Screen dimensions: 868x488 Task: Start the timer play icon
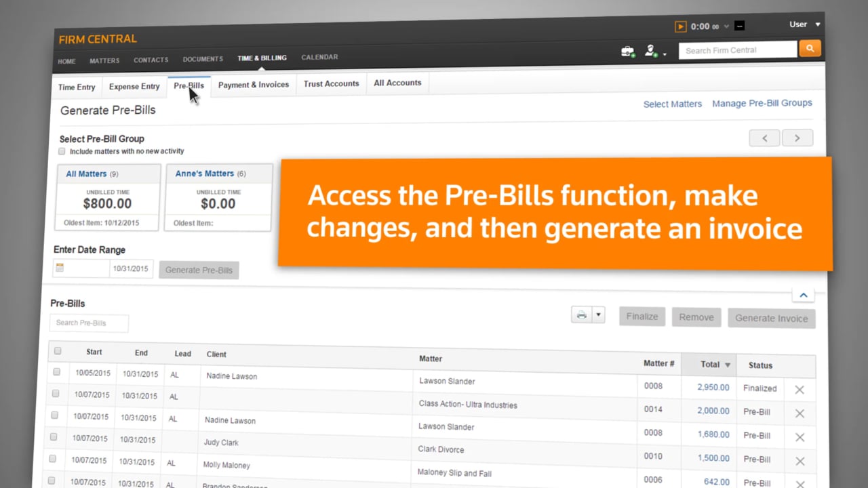680,26
